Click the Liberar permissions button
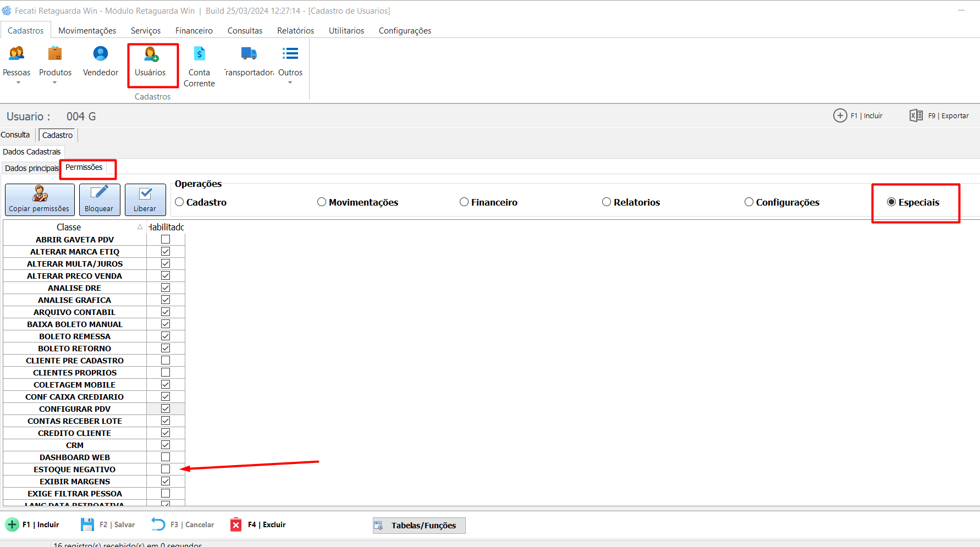The height and width of the screenshot is (547, 980). [145, 200]
